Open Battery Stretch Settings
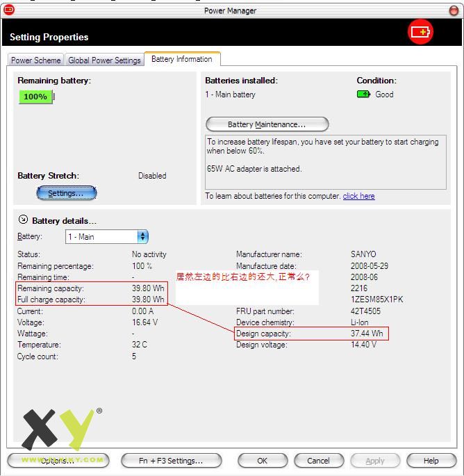 click(66, 193)
